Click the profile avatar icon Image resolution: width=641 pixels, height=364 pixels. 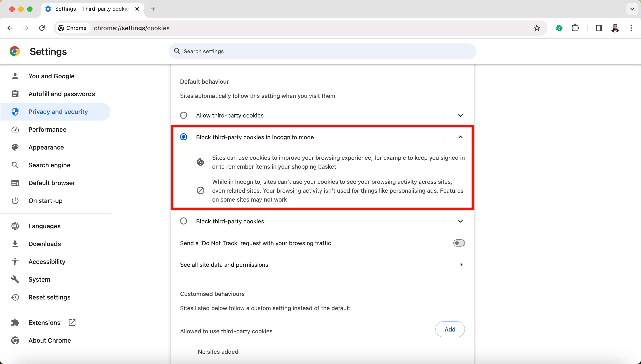coord(615,28)
